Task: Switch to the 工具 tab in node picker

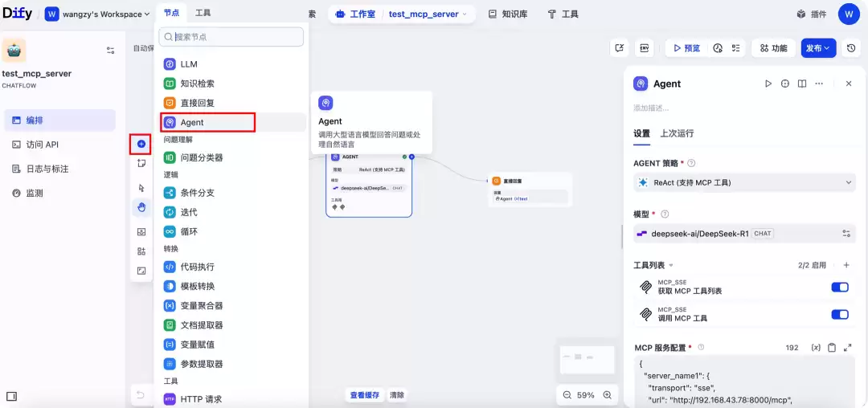Action: click(203, 12)
